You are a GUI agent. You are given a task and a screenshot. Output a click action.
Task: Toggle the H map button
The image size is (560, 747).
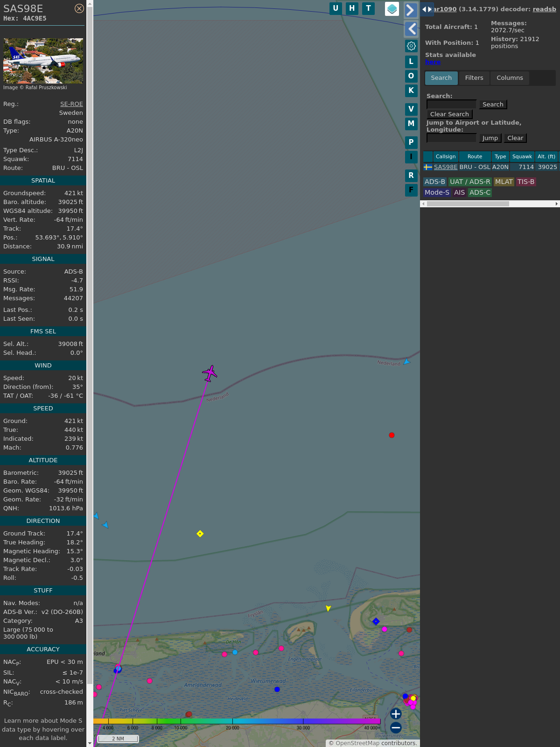[x=352, y=8]
